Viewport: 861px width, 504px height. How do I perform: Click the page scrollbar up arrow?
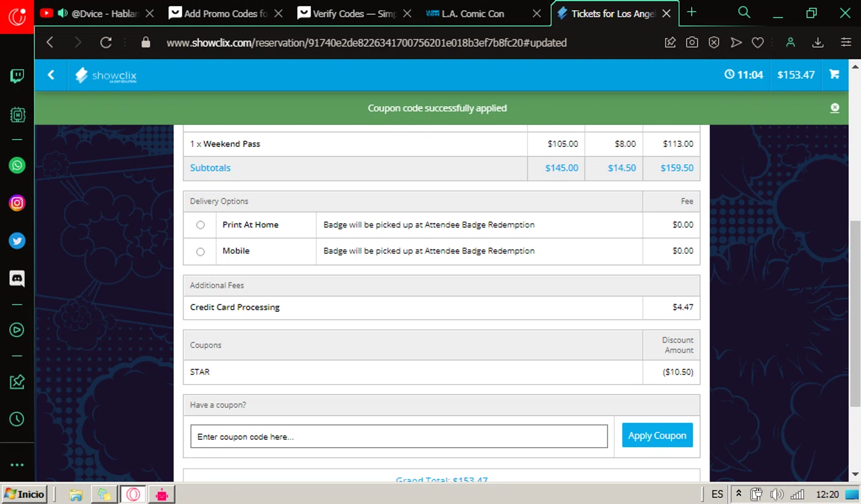pyautogui.click(x=855, y=67)
